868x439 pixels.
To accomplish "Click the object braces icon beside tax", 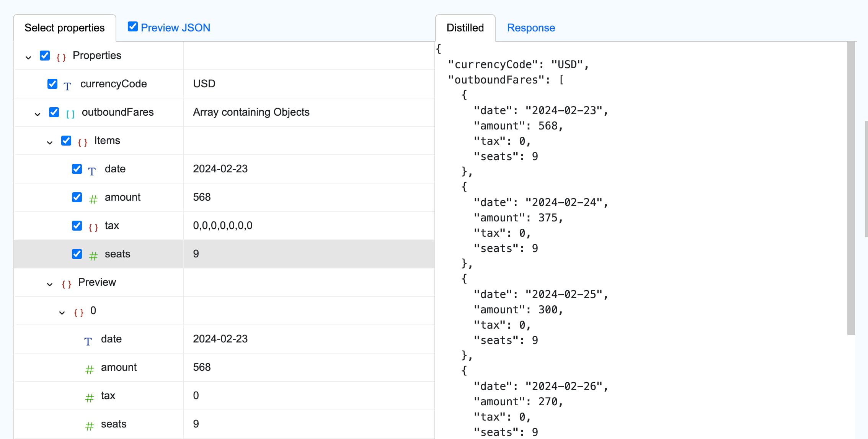I will pos(93,227).
